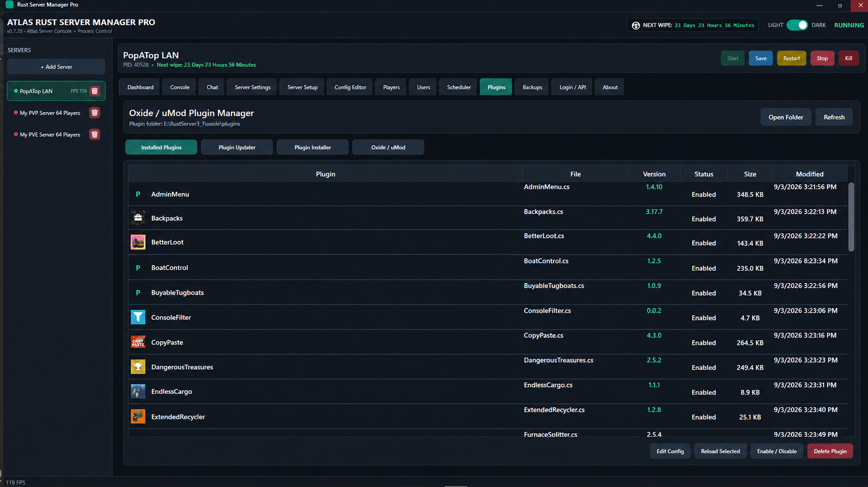The height and width of the screenshot is (487, 868).
Task: Switch to Plugin Installer sub-tab
Action: (312, 147)
